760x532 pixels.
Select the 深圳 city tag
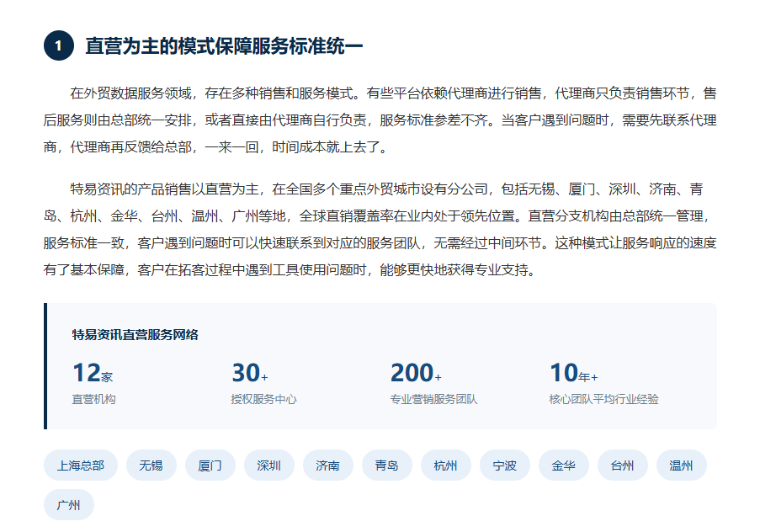(x=269, y=465)
